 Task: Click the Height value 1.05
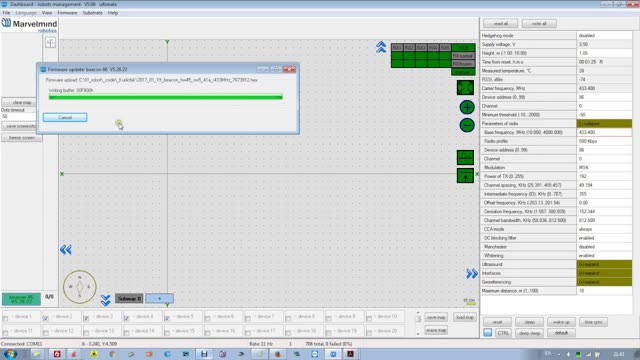tap(604, 53)
